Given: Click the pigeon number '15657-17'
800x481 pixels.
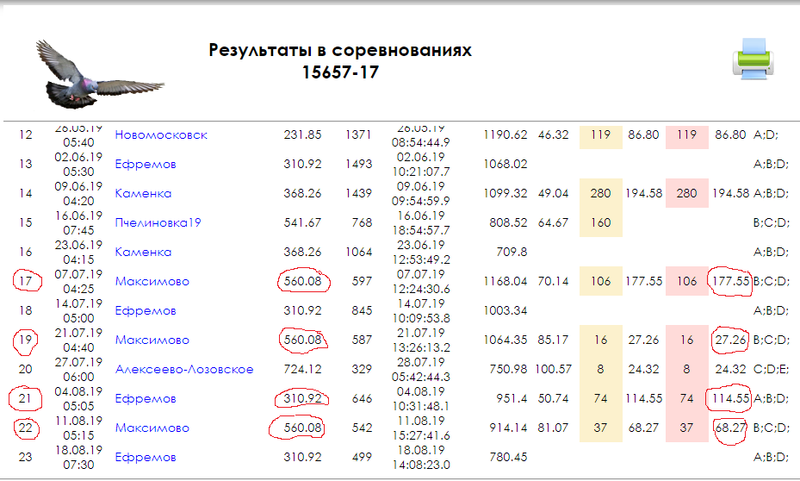Looking at the screenshot, I should (x=340, y=72).
